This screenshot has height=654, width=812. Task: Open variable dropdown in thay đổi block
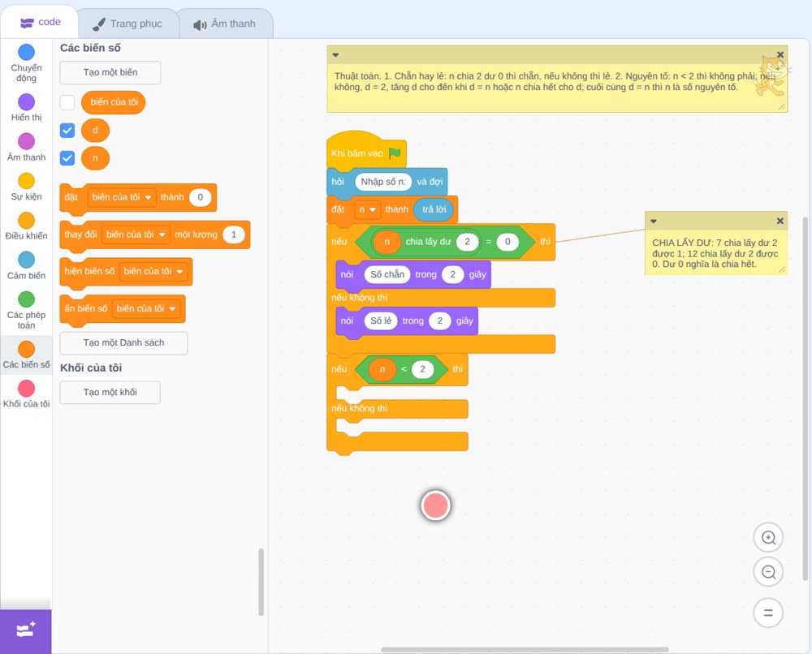pos(136,234)
